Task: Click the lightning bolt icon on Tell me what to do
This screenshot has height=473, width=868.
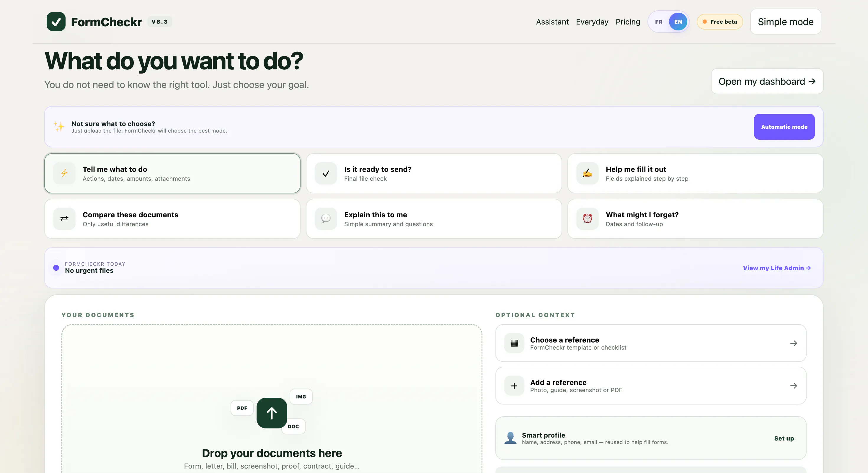Action: (64, 173)
